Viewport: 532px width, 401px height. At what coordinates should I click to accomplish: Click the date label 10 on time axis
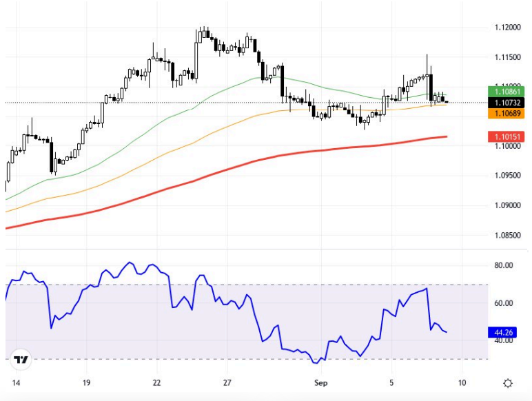(x=462, y=383)
